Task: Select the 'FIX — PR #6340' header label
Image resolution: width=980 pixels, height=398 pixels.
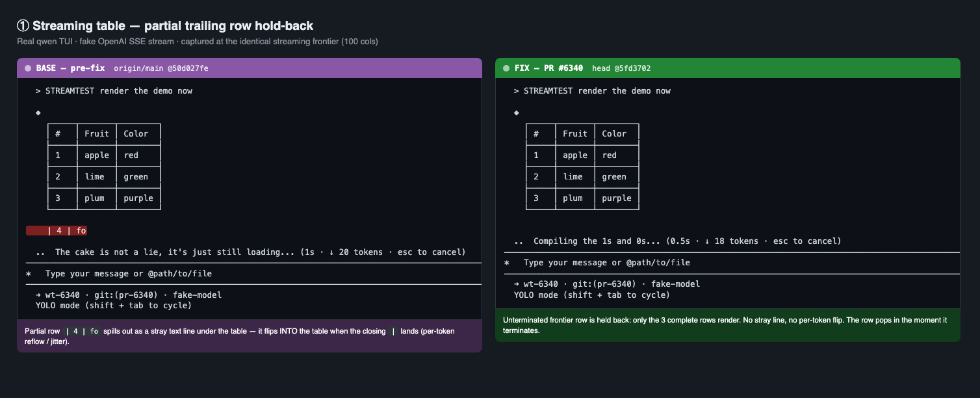Action: [x=548, y=68]
